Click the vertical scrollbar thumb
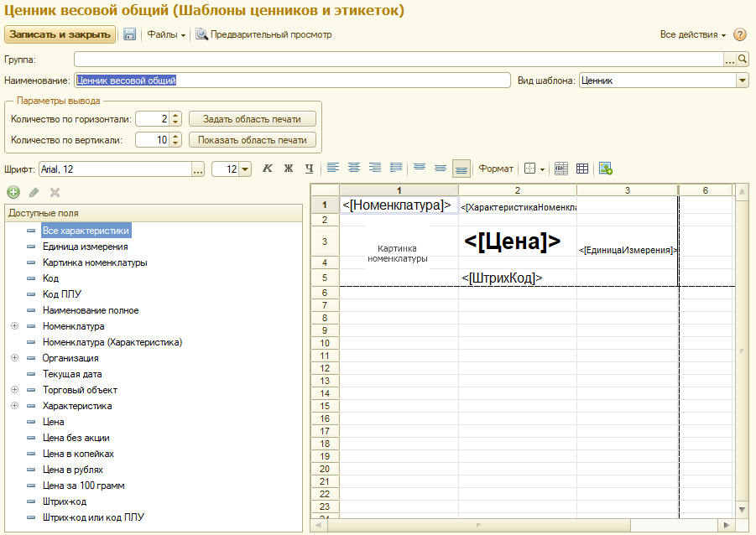 pos(742,351)
